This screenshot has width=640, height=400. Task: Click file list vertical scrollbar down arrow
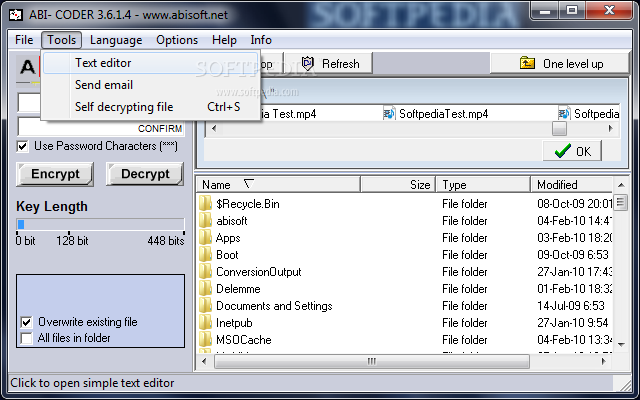coord(621,344)
